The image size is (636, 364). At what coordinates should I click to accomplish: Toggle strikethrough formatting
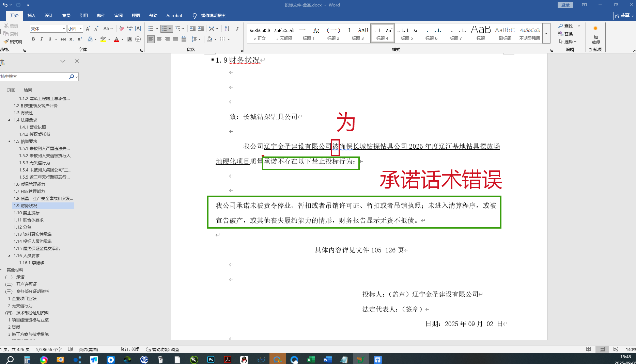tap(63, 39)
